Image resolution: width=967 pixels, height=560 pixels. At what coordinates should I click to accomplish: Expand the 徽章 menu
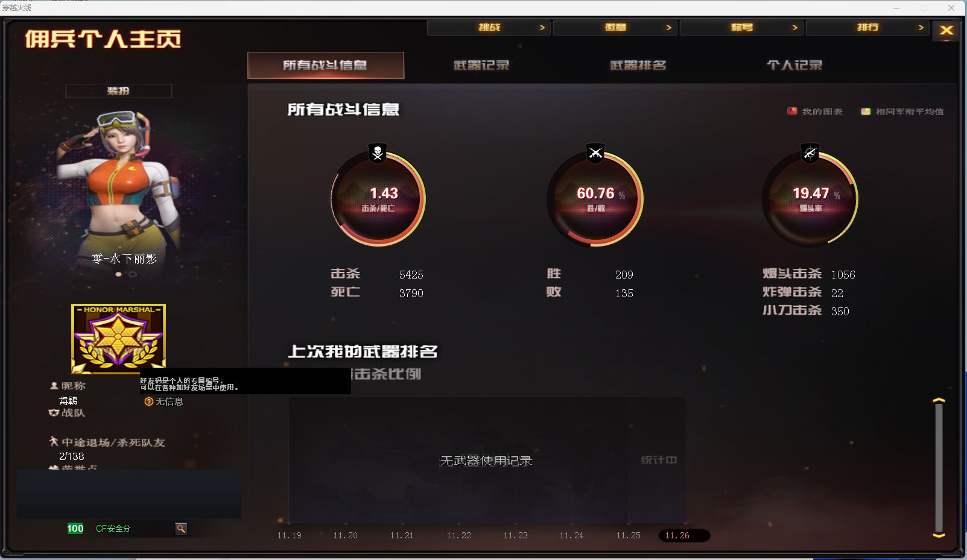tap(615, 28)
